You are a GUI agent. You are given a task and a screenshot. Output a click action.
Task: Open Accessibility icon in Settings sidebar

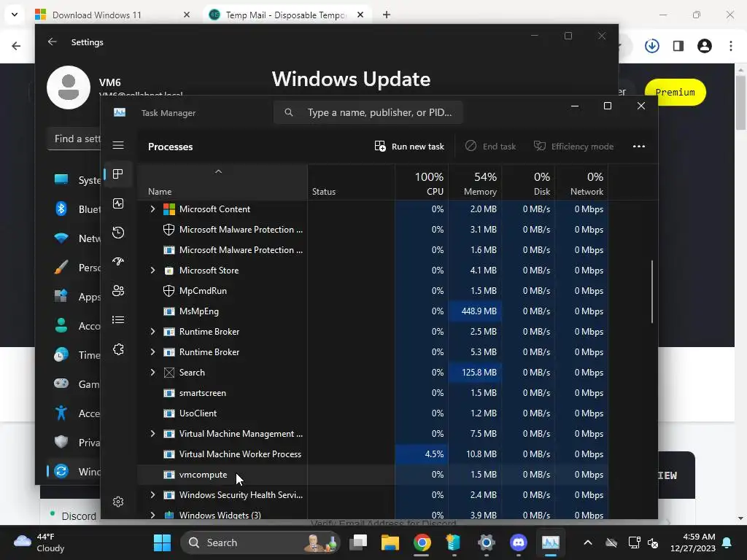click(61, 413)
